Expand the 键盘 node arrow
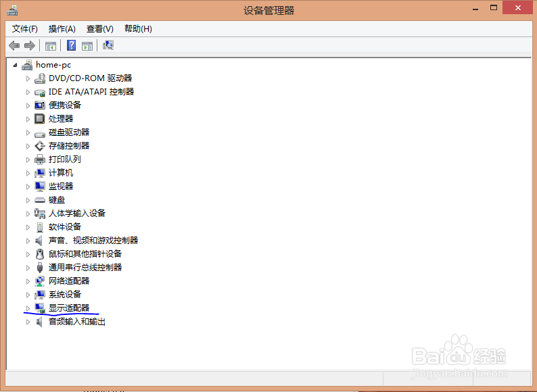The width and height of the screenshot is (537, 392). (28, 200)
